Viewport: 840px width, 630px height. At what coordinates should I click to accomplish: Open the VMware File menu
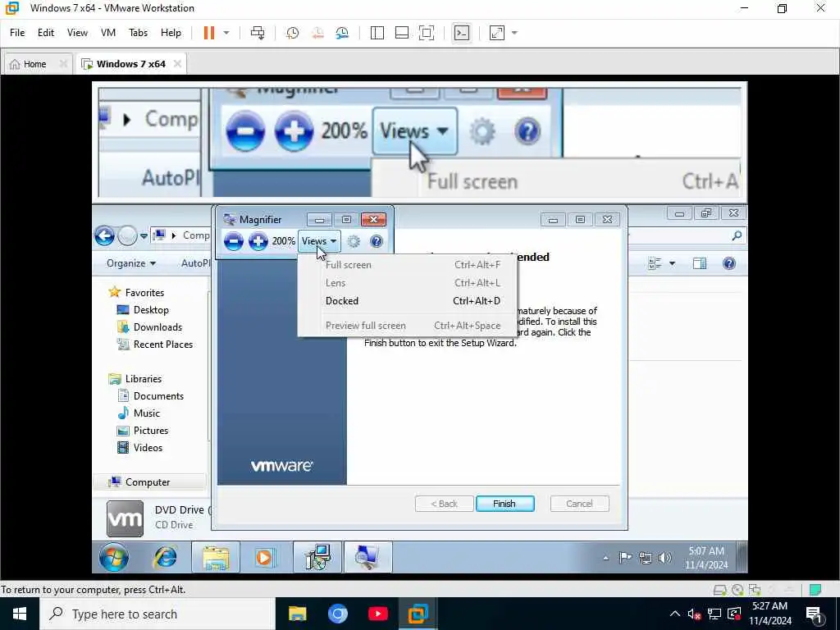(17, 33)
